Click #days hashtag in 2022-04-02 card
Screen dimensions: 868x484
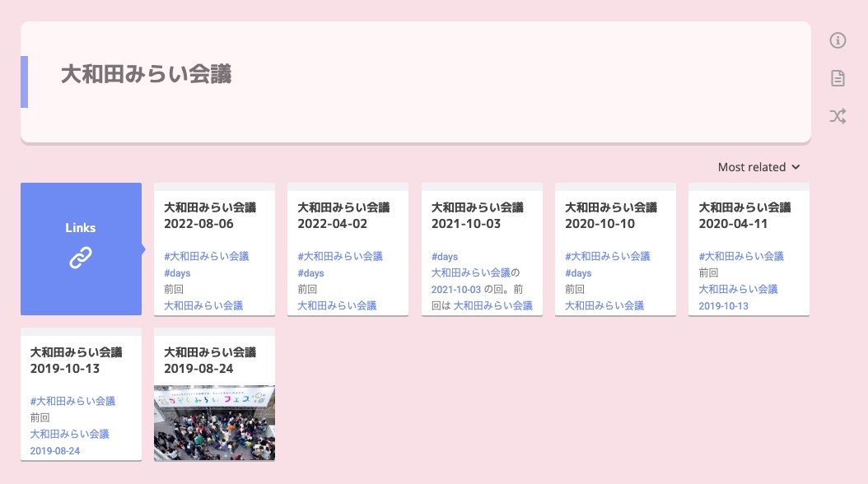(x=310, y=273)
